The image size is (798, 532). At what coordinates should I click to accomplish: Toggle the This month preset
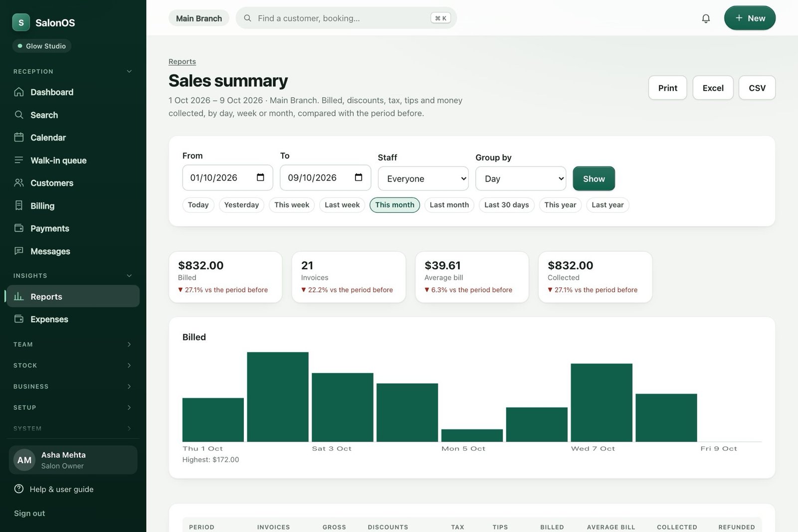(395, 205)
